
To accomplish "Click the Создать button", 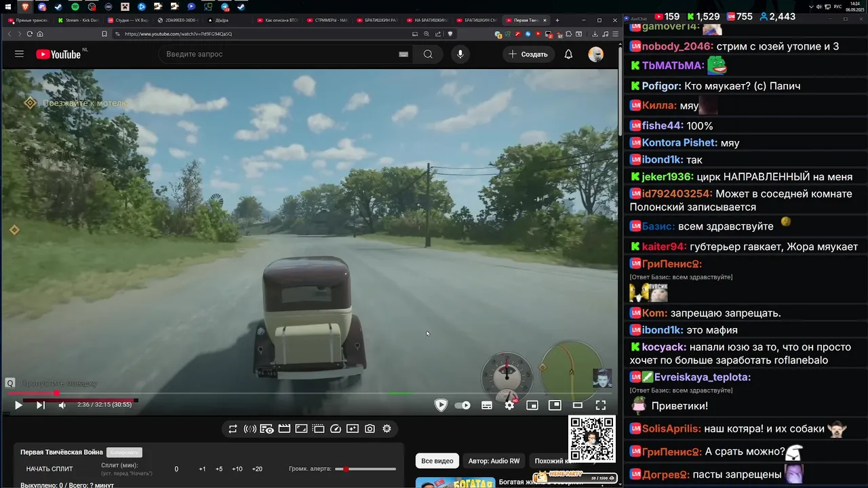I will (x=528, y=54).
